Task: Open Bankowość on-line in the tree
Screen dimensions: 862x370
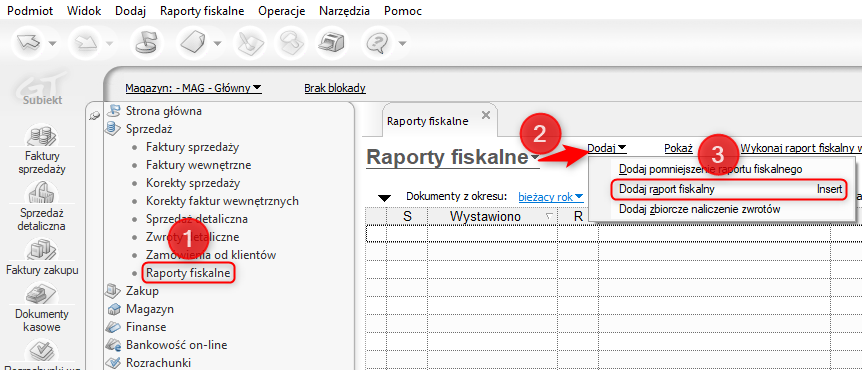Action: (x=176, y=345)
